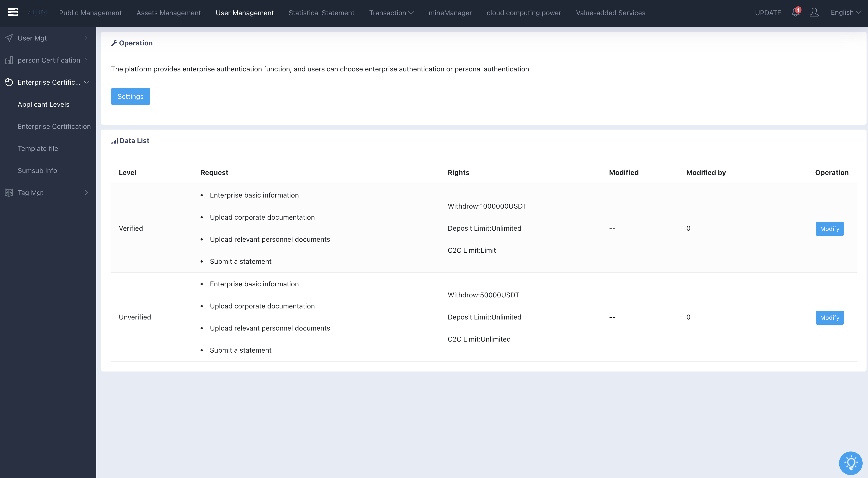
Task: Modify the Verified level row
Action: click(829, 229)
